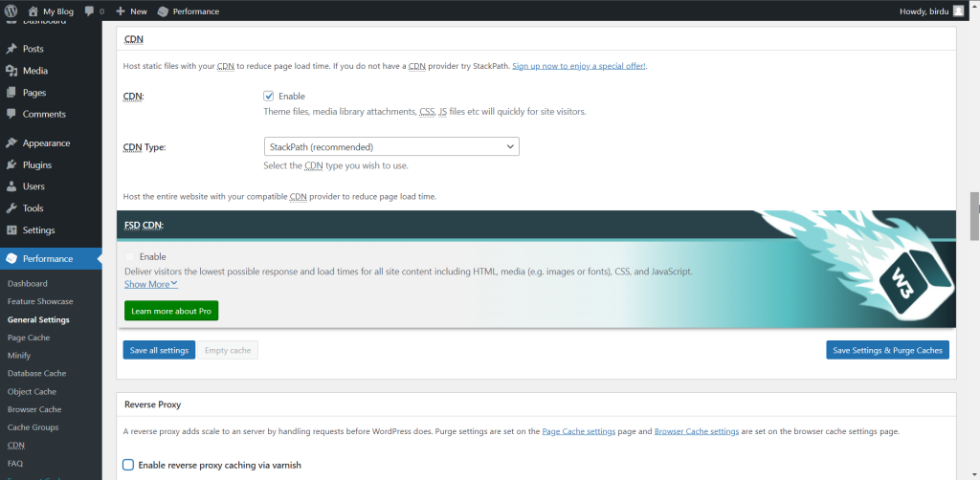Enable reverse proxy caching via varnish

(x=128, y=465)
